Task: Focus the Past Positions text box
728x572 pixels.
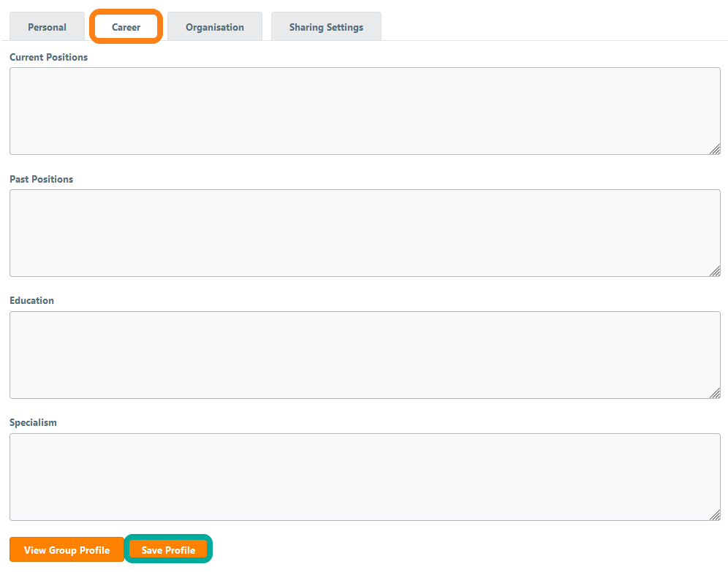Action: (364, 233)
